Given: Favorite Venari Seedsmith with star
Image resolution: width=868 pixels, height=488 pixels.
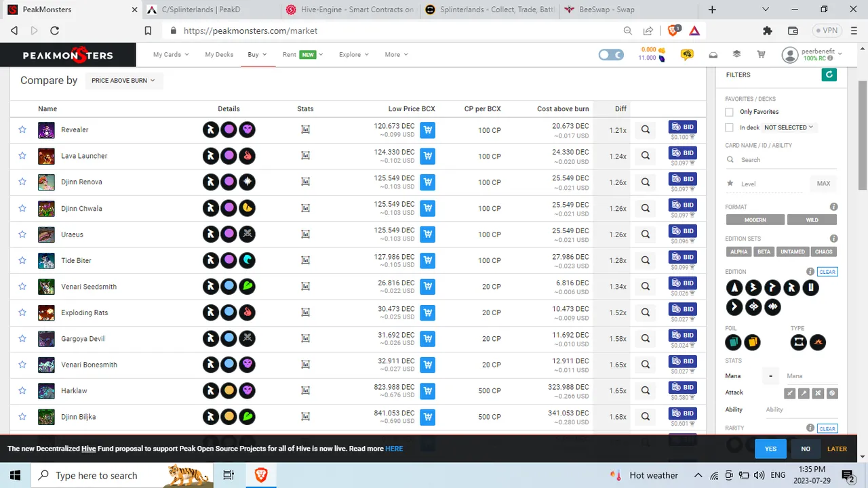Looking at the screenshot, I should pos(22,286).
